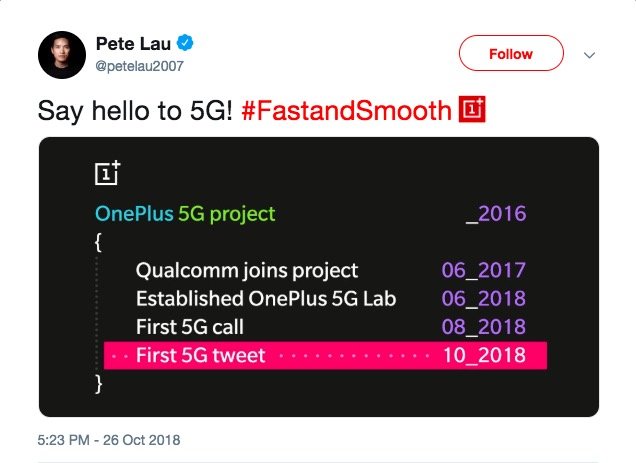Screen dimensions: 636x463
Task: Click the highlighted First 5G tweet row
Action: (x=325, y=355)
